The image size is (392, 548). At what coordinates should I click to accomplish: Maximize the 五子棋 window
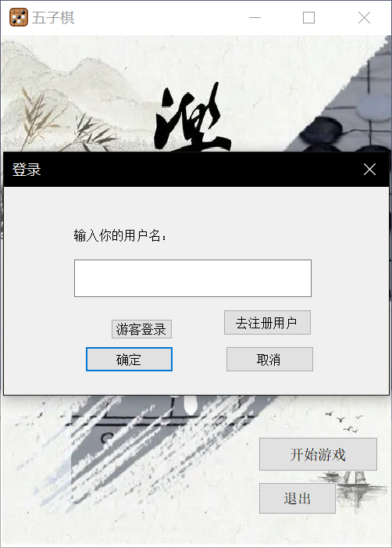point(308,17)
